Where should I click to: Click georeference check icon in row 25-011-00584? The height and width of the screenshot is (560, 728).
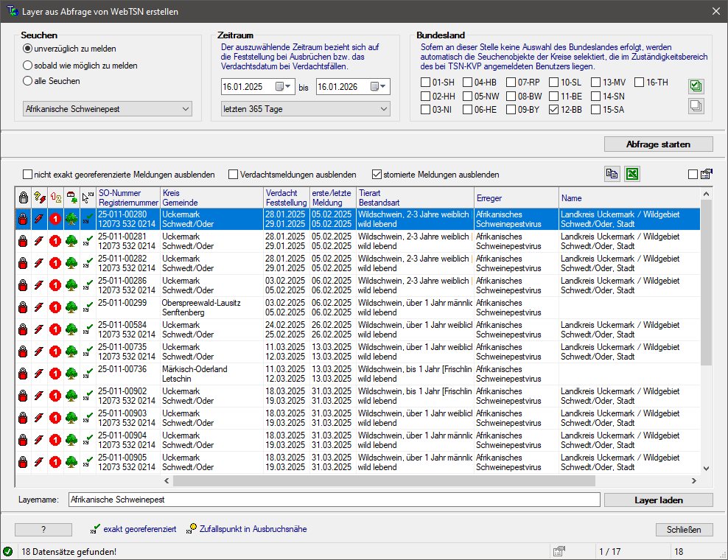pos(88,329)
